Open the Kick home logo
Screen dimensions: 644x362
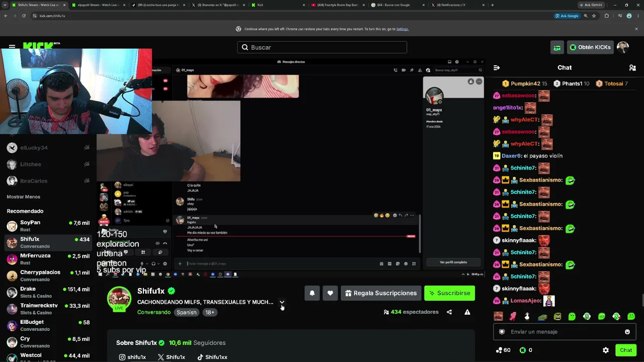point(39,45)
